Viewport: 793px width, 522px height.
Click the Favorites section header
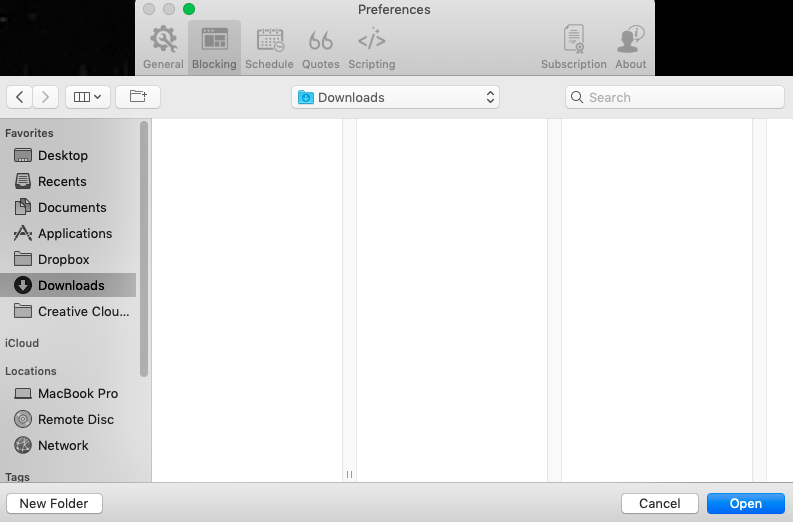(29, 133)
